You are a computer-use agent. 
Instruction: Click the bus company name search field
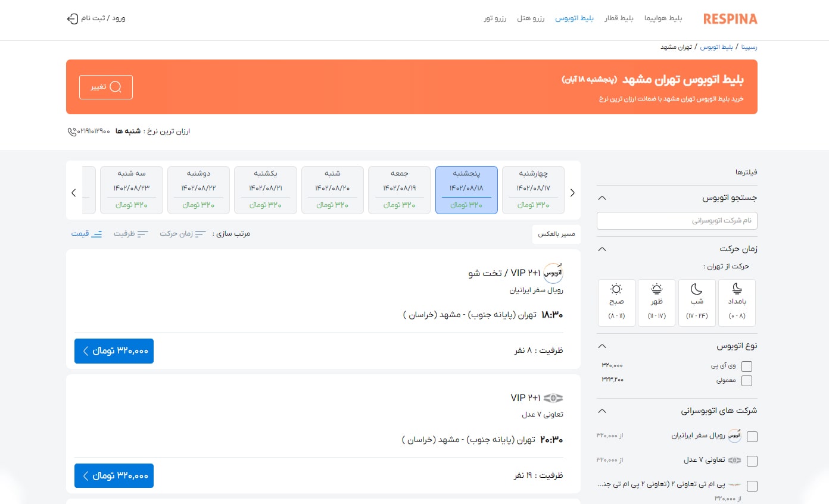[677, 220]
